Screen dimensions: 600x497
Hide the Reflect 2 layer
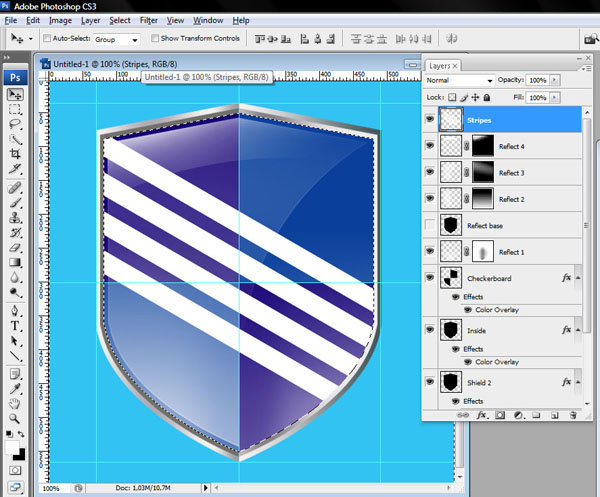click(430, 198)
